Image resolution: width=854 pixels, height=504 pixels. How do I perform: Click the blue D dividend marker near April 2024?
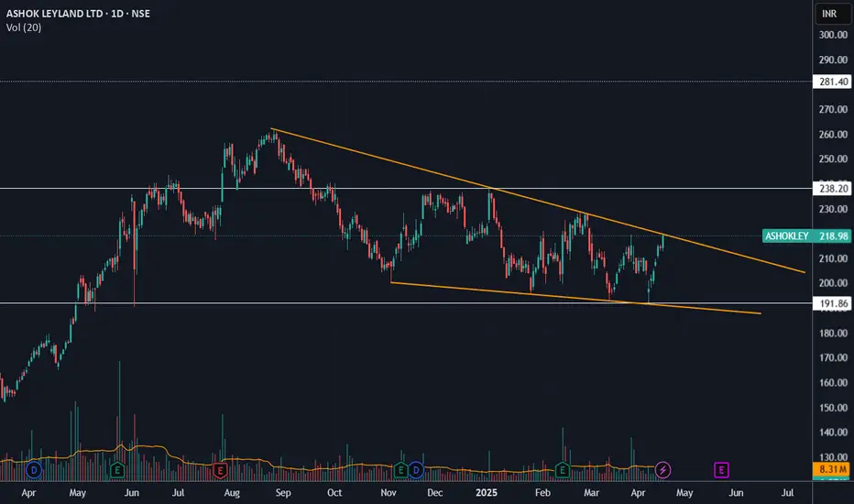(x=34, y=470)
